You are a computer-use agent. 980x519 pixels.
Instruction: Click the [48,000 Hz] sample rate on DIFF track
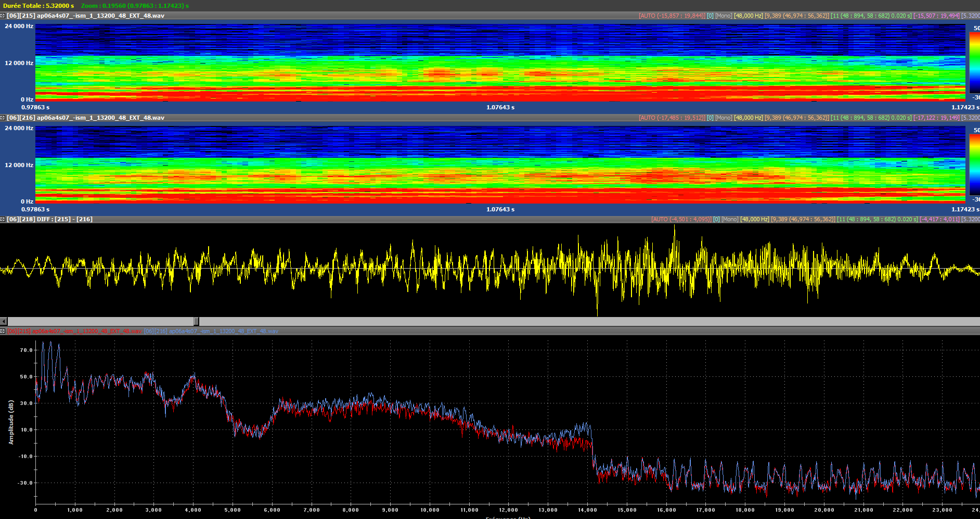[x=754, y=219]
